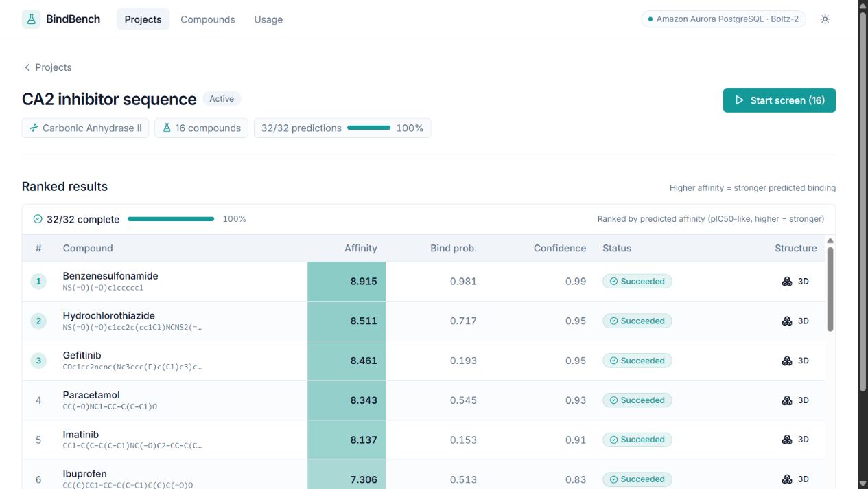Click the 16 compounds chip

click(201, 128)
